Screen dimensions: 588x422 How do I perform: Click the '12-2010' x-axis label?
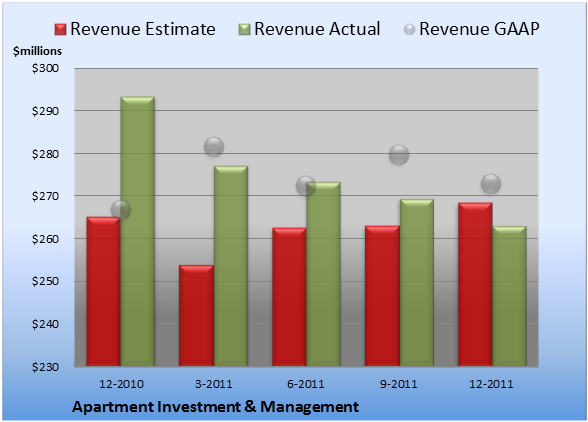[x=121, y=384]
